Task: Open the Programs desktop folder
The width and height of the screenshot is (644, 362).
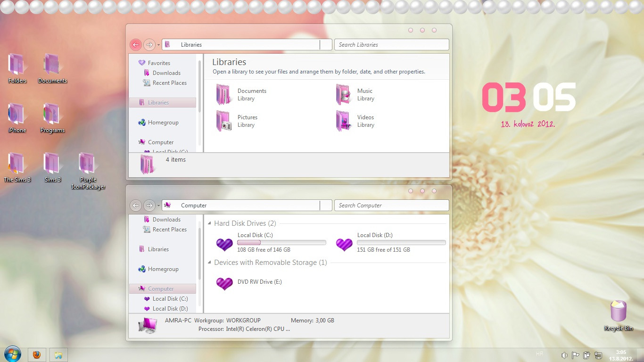Action: coord(52,118)
